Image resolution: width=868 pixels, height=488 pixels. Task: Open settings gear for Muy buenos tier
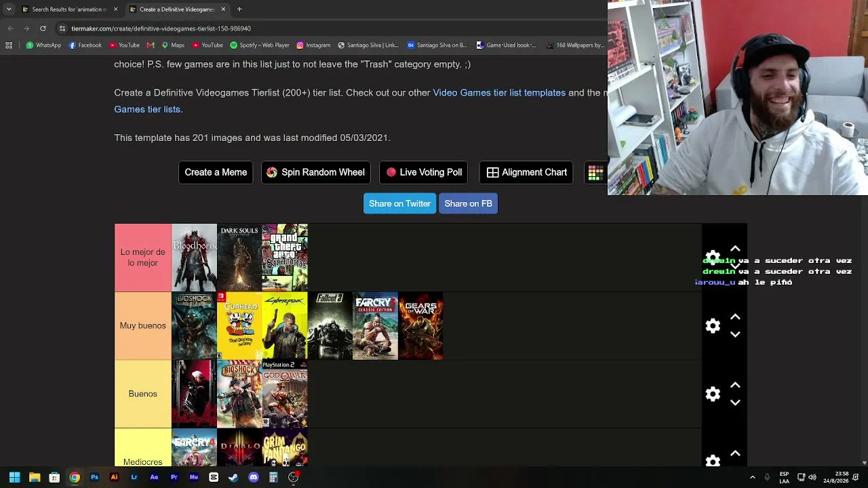pos(713,326)
